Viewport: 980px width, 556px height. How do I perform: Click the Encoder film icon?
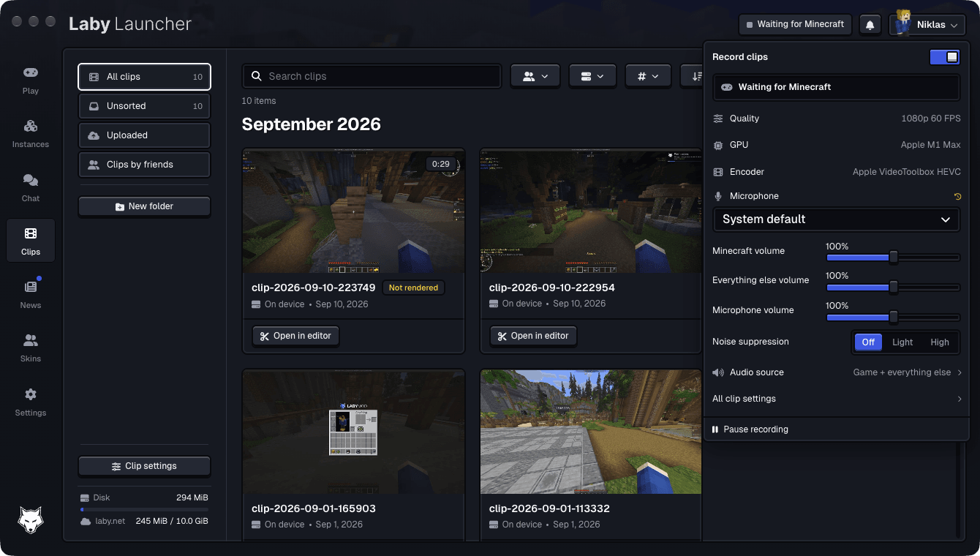click(x=718, y=172)
